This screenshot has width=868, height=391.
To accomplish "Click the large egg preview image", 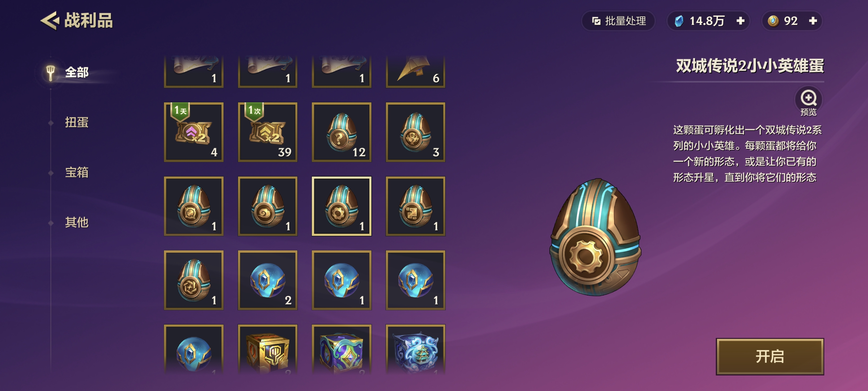I will [x=596, y=237].
